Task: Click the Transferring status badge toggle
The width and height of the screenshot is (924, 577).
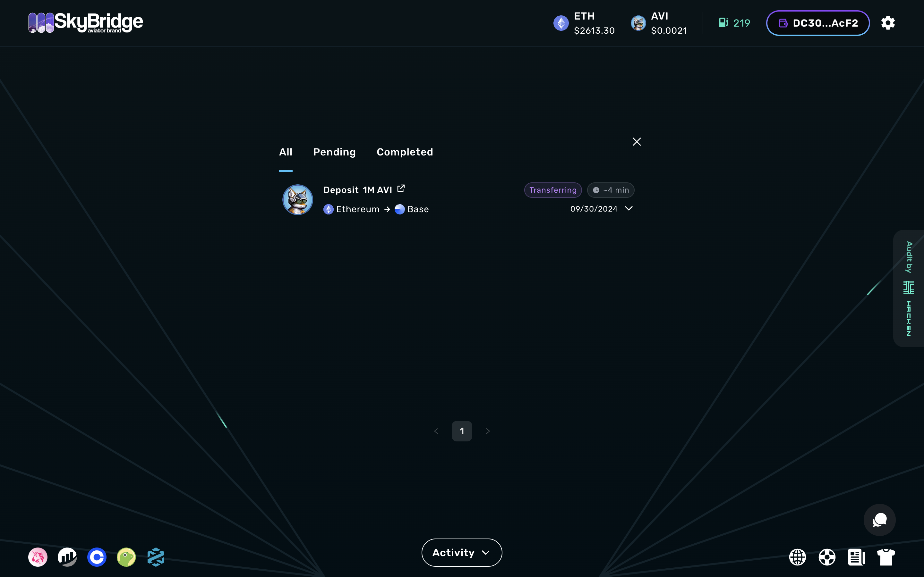Action: pyautogui.click(x=552, y=189)
